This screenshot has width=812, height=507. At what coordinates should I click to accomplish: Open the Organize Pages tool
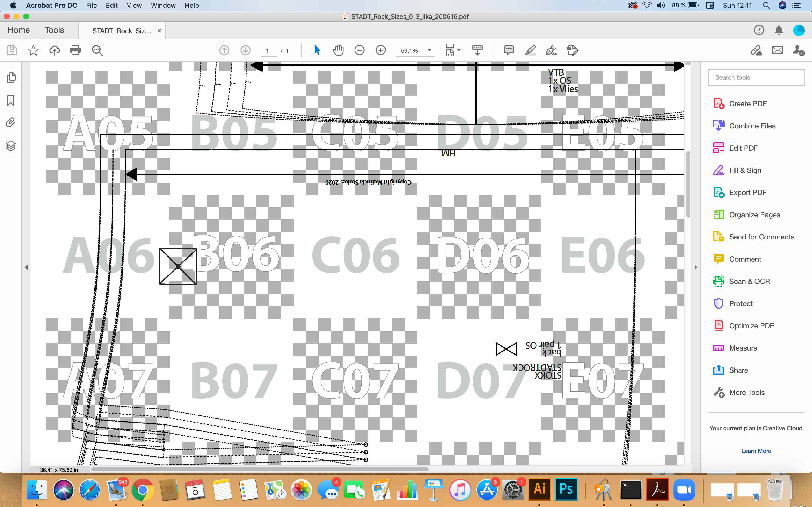(x=754, y=215)
